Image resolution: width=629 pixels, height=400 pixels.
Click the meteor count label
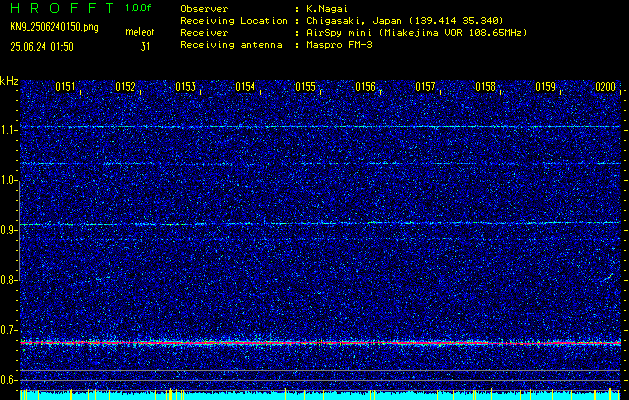tap(140, 32)
